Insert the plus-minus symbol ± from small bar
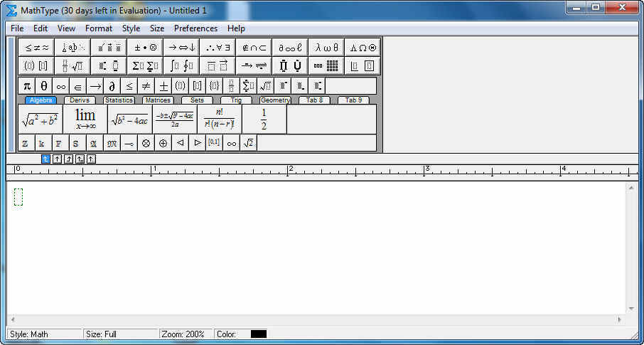The image size is (644, 345). coord(163,86)
